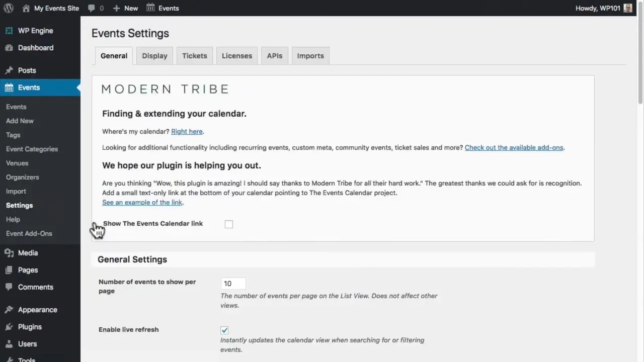Screen dimensions: 644x362
Task: Click the Media sidebar icon
Action: [9, 253]
